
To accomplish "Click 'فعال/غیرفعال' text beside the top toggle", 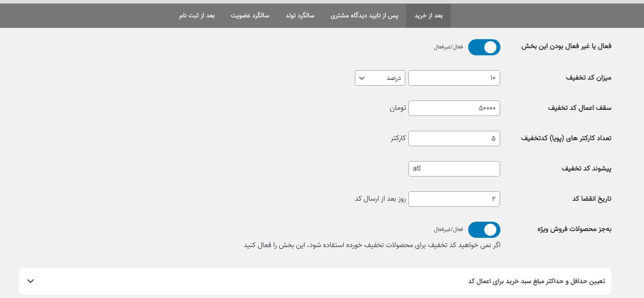I will [448, 47].
